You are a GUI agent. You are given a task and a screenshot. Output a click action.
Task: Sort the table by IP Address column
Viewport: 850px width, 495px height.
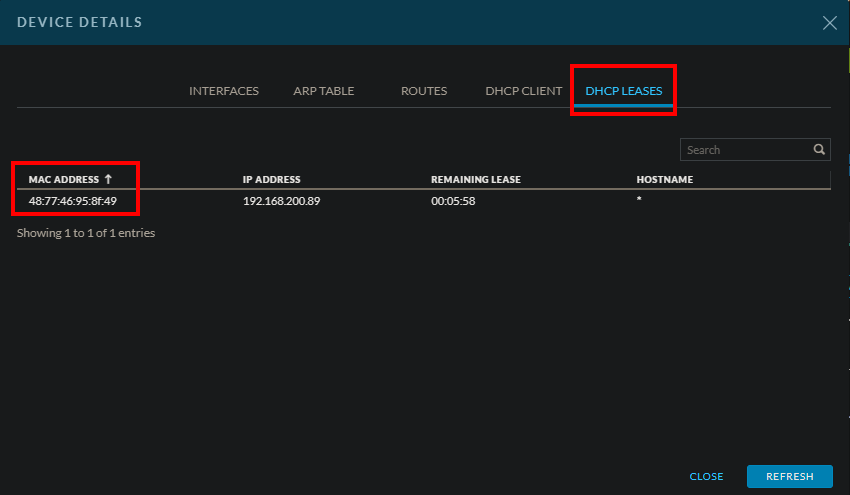point(271,180)
